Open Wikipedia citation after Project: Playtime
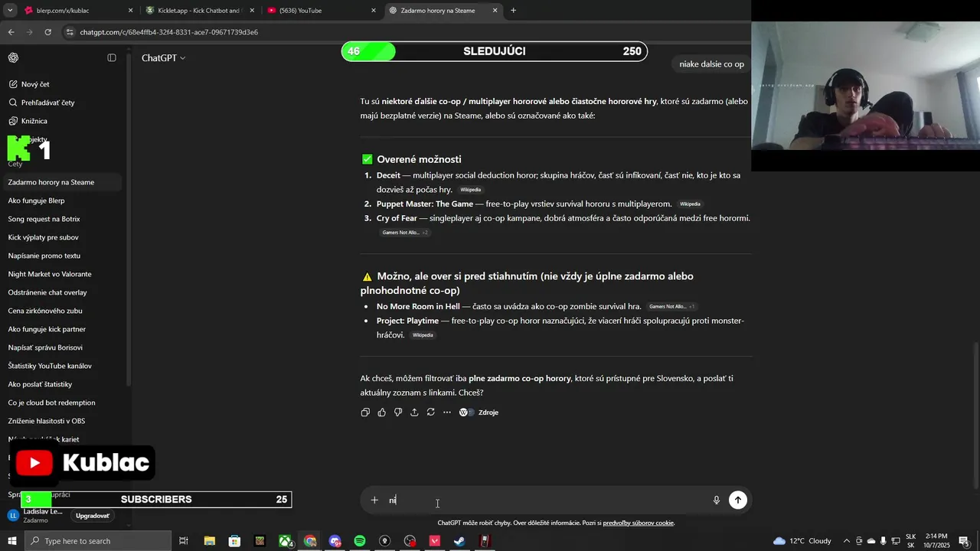This screenshot has width=980, height=551. coord(423,335)
